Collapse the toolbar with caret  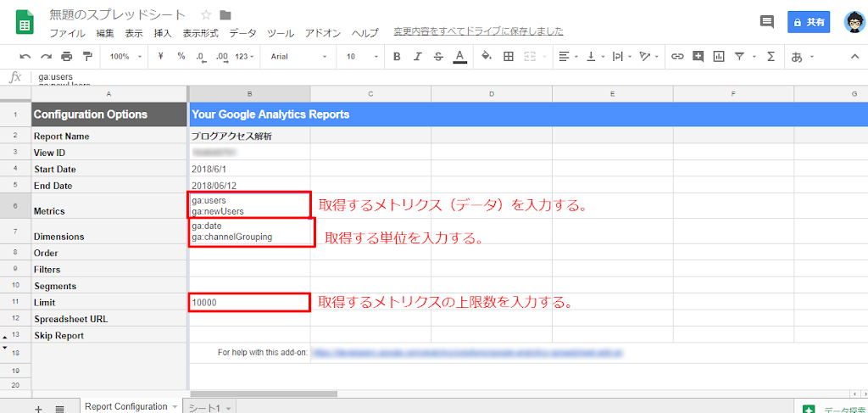(x=854, y=57)
